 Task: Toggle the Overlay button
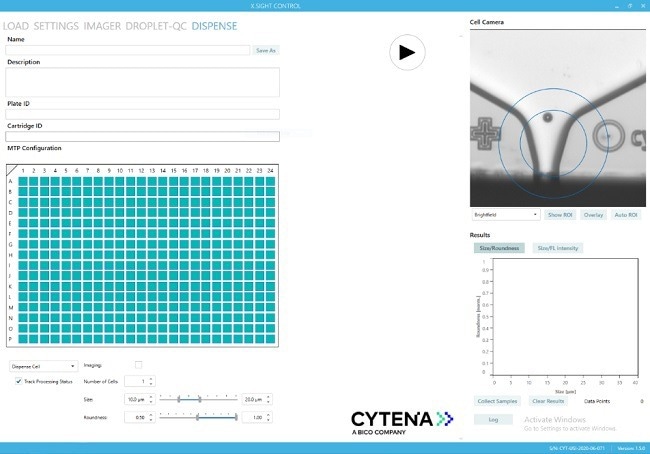pos(593,215)
